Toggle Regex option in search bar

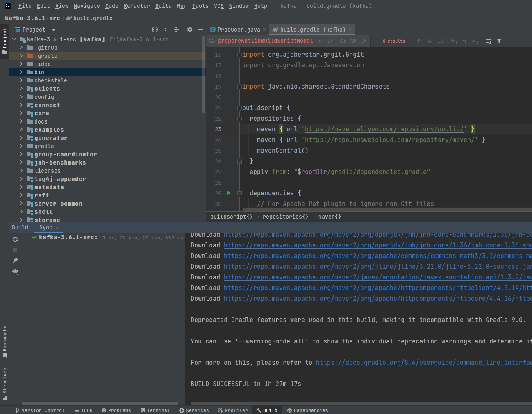pos(364,41)
